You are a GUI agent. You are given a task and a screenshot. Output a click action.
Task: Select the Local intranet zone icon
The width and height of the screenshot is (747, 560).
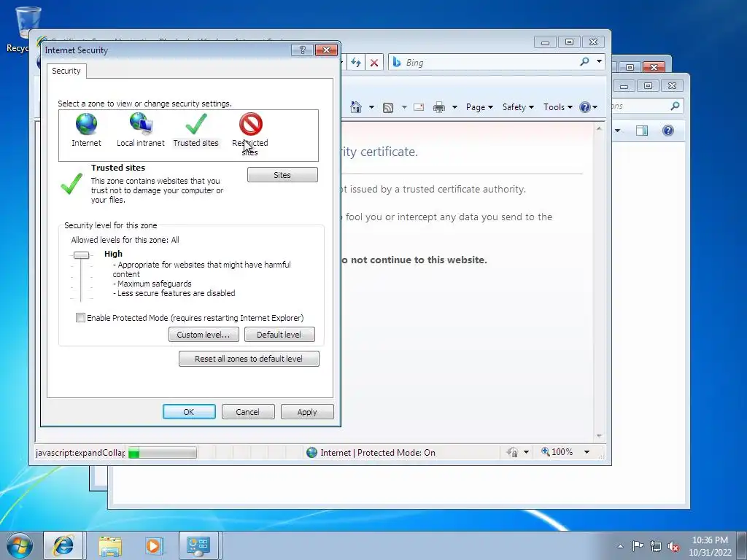(x=141, y=123)
